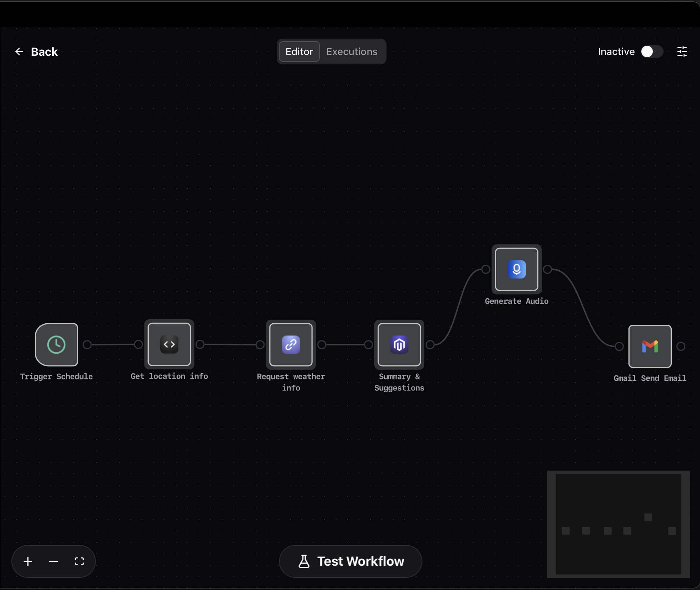Click Gmail Send Email output connector

681,346
